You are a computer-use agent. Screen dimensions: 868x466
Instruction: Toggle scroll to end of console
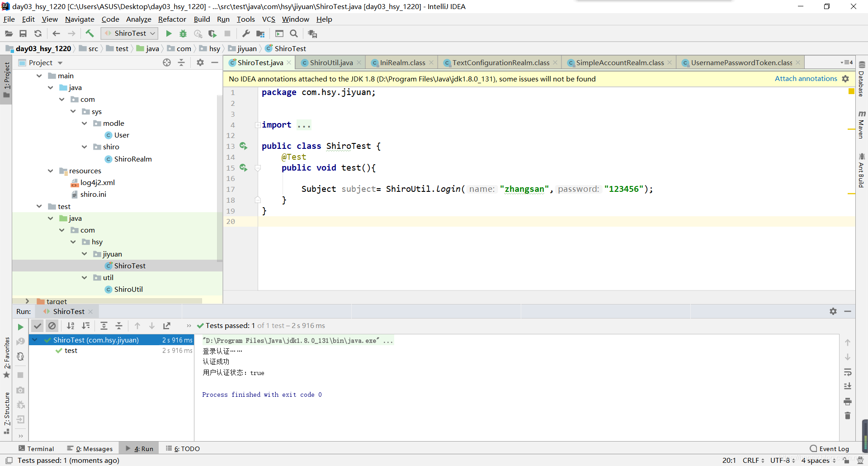848,386
